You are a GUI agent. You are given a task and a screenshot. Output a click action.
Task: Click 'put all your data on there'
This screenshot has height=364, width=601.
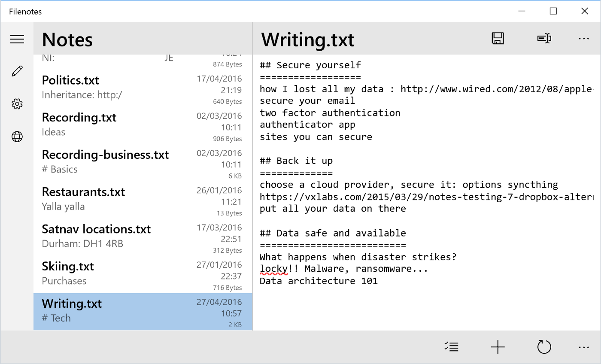click(x=333, y=209)
